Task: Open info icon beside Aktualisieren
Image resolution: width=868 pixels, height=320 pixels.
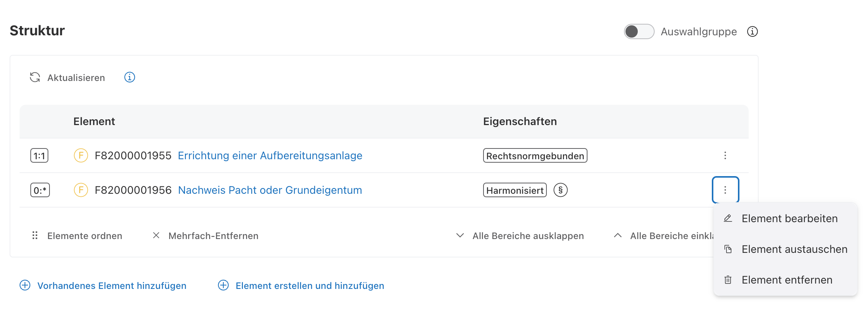Action: tap(130, 78)
